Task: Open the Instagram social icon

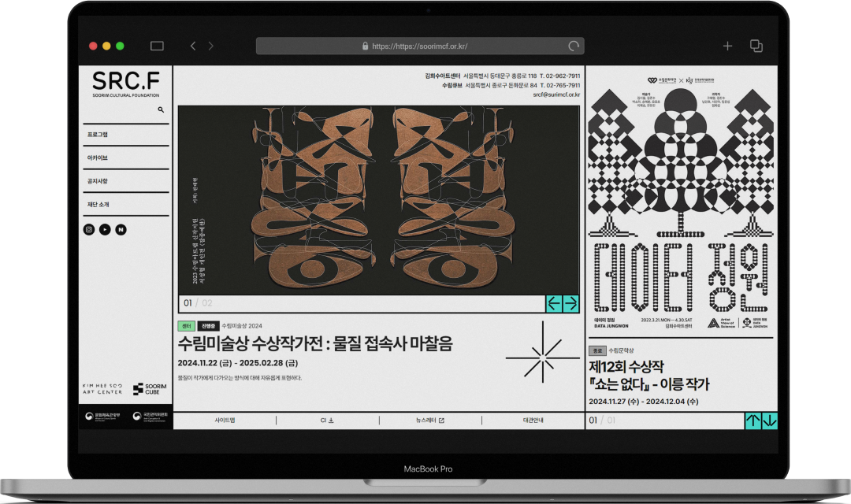Action: [89, 229]
